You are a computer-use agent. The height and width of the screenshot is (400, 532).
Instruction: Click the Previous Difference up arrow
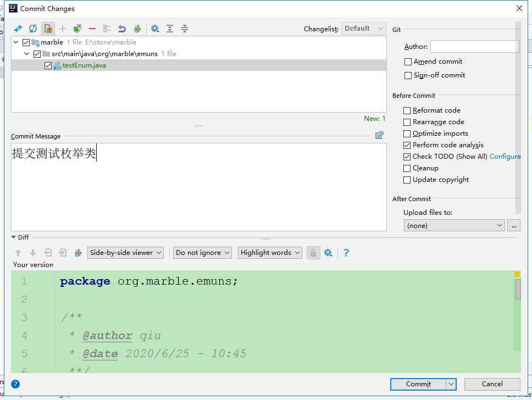(x=18, y=253)
